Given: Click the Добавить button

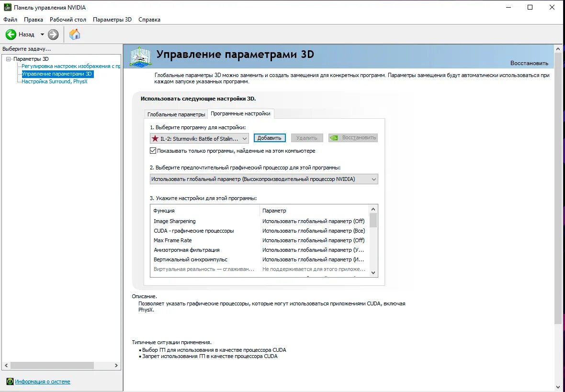Looking at the screenshot, I should pyautogui.click(x=270, y=138).
